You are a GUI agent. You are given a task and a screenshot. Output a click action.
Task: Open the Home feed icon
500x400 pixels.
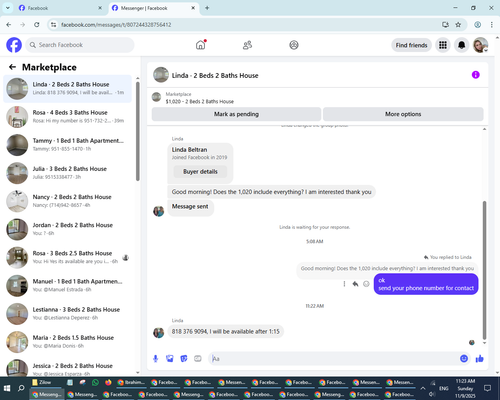coord(201,45)
